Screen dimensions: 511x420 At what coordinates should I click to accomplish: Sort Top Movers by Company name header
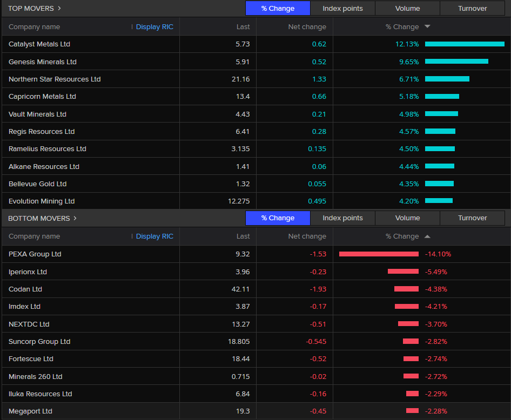[x=34, y=26]
